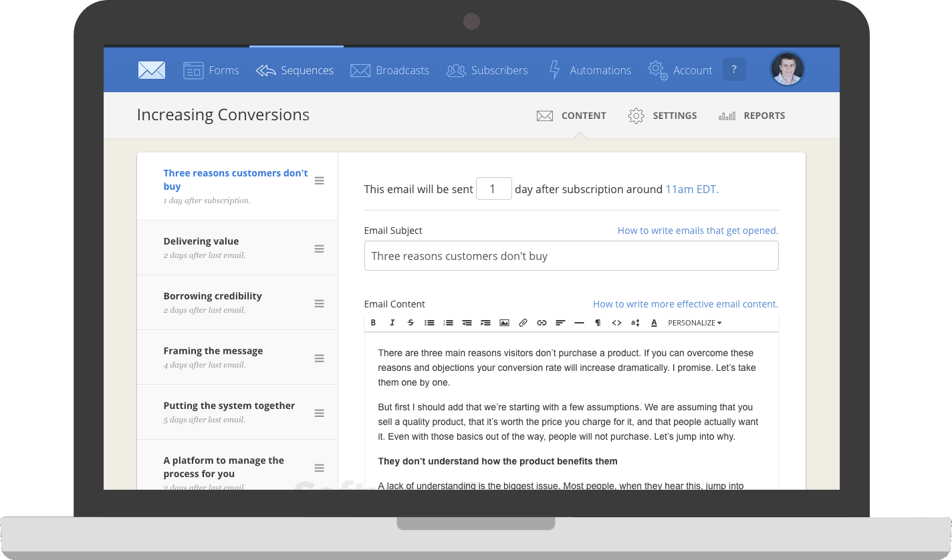Toggle bold formatting in the editor
This screenshot has width=952, height=560.
pyautogui.click(x=373, y=323)
